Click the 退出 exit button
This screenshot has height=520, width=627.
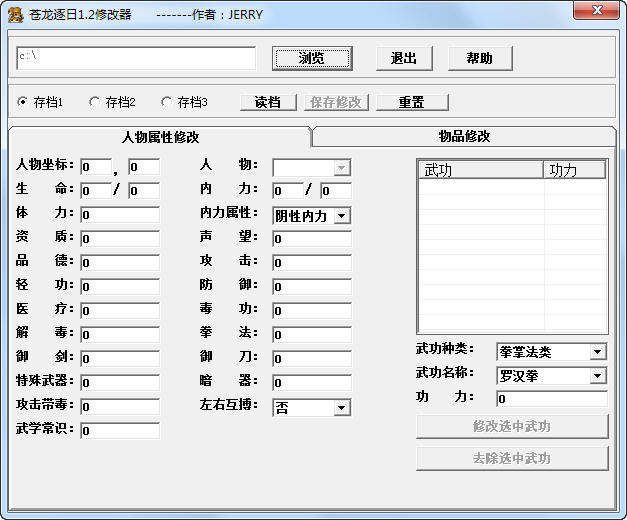point(404,58)
